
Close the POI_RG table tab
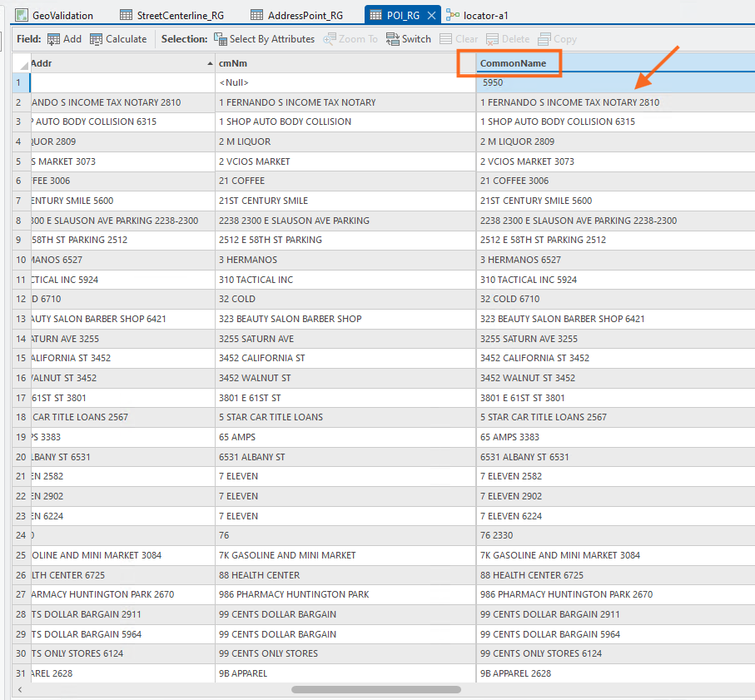click(432, 15)
